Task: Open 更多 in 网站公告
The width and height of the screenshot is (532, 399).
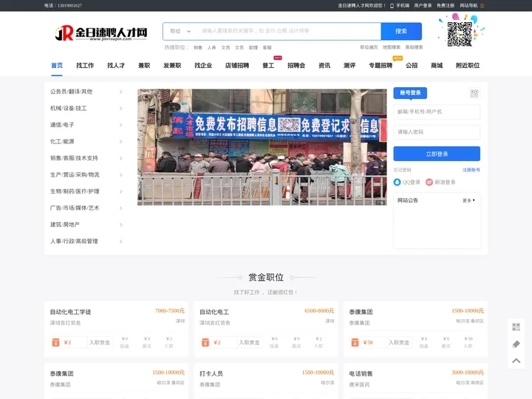Action: point(468,200)
